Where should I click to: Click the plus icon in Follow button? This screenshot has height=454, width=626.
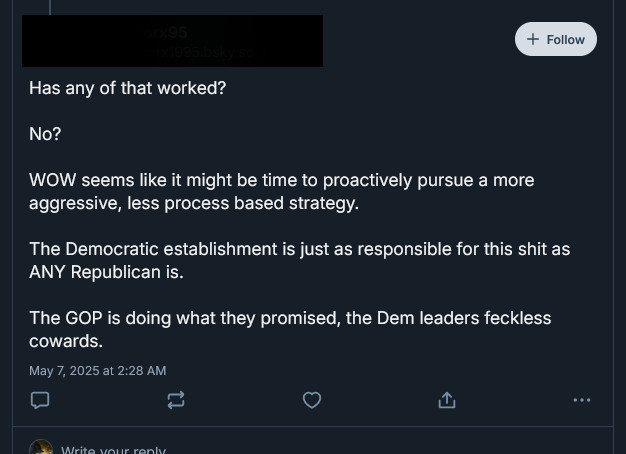[533, 39]
